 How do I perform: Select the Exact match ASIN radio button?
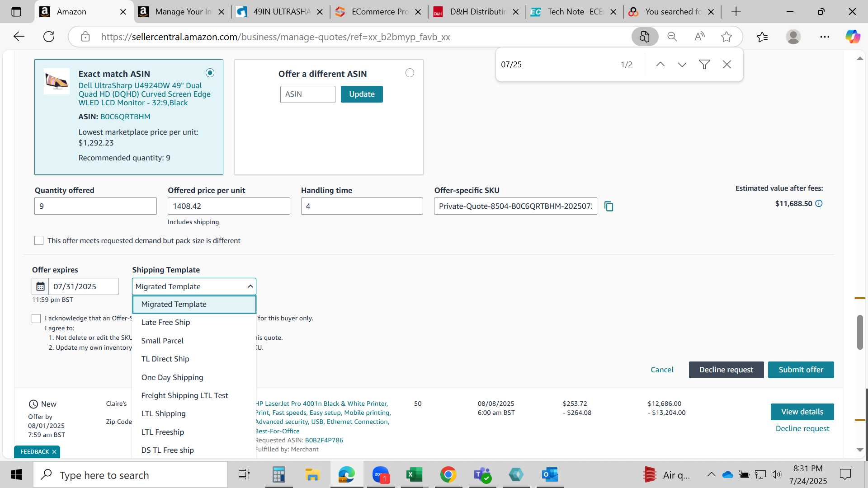[x=210, y=73]
